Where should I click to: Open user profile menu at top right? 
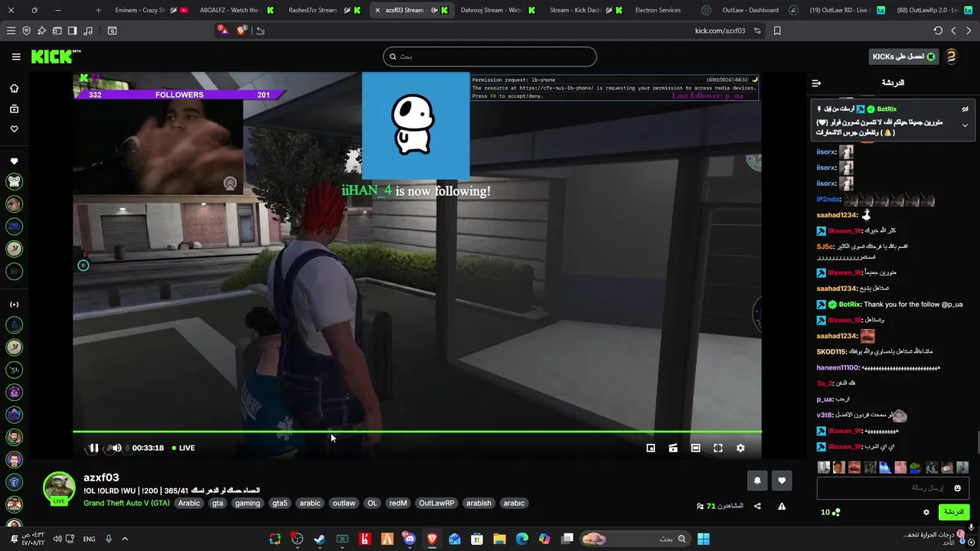tap(951, 57)
